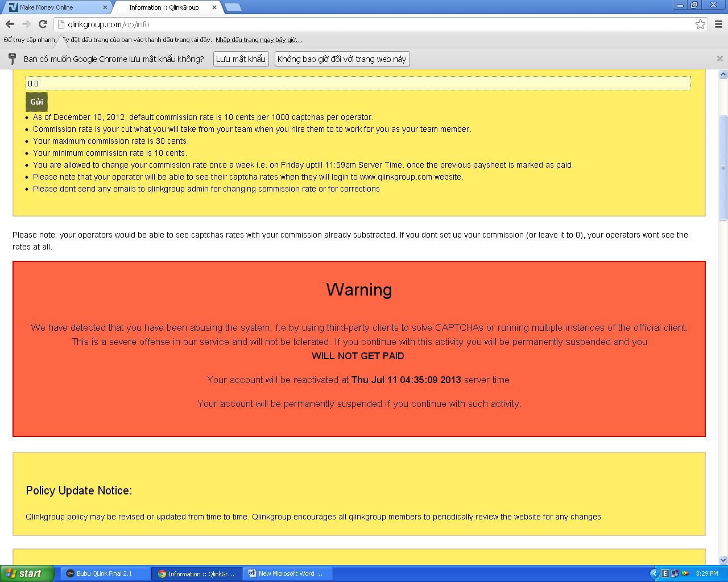Image resolution: width=728 pixels, height=582 pixels.
Task: Reload the current page
Action: 43,24
